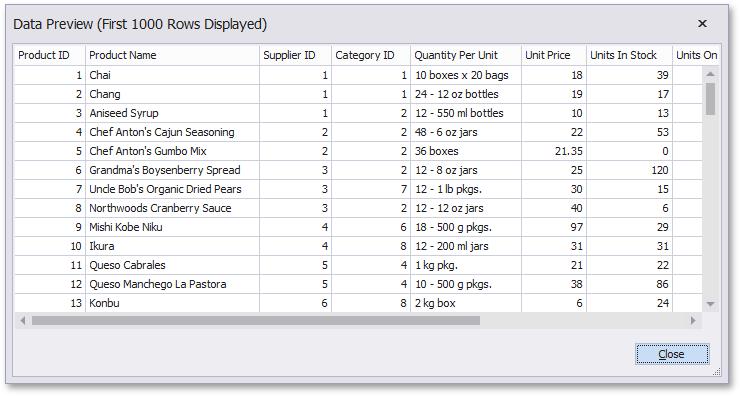Close the Data Preview dialog with X

coord(702,23)
